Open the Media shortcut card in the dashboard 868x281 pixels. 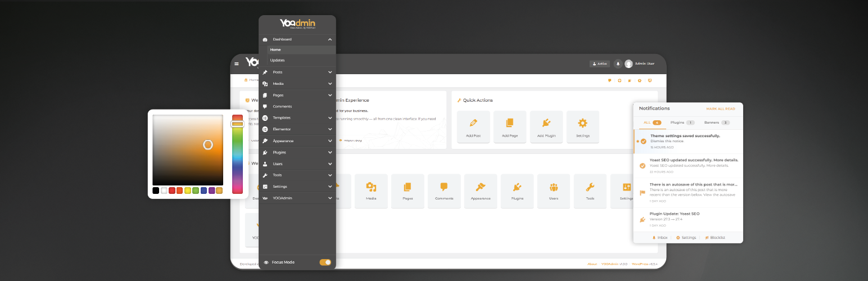click(371, 191)
